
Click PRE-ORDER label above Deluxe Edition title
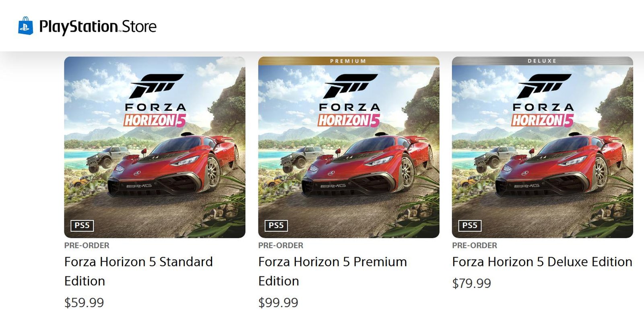[x=474, y=245]
